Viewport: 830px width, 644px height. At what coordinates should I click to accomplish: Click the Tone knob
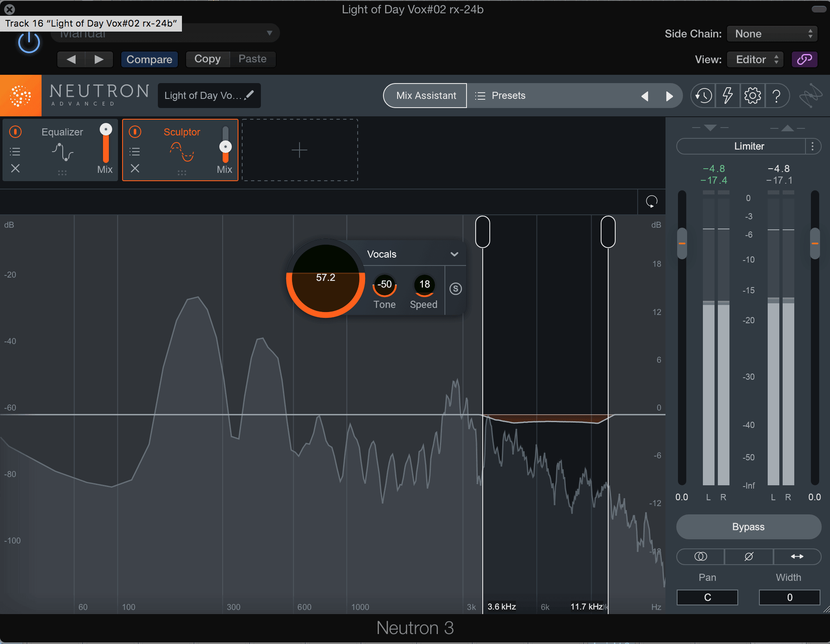pos(385,285)
